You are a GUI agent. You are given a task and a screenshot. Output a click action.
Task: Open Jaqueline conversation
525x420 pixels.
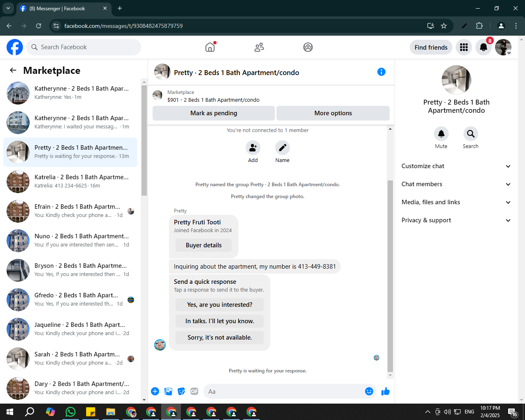click(70, 329)
